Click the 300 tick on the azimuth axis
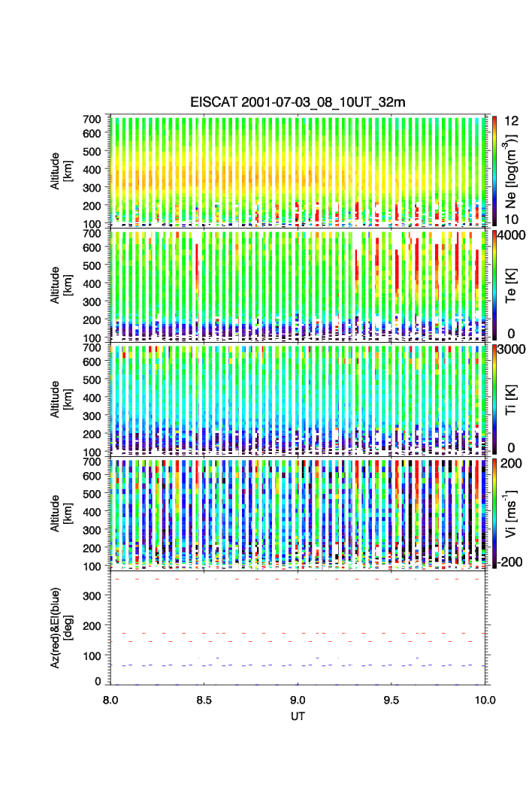 pyautogui.click(x=96, y=595)
